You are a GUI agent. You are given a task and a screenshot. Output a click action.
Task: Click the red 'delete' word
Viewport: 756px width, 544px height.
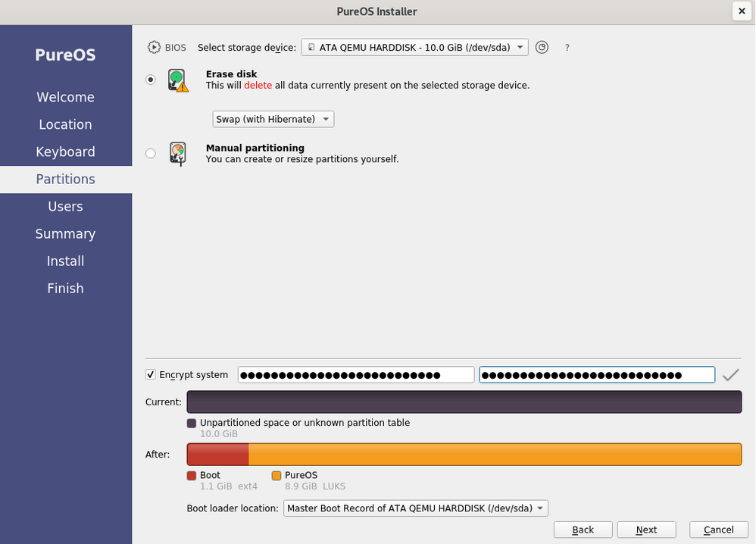point(258,86)
